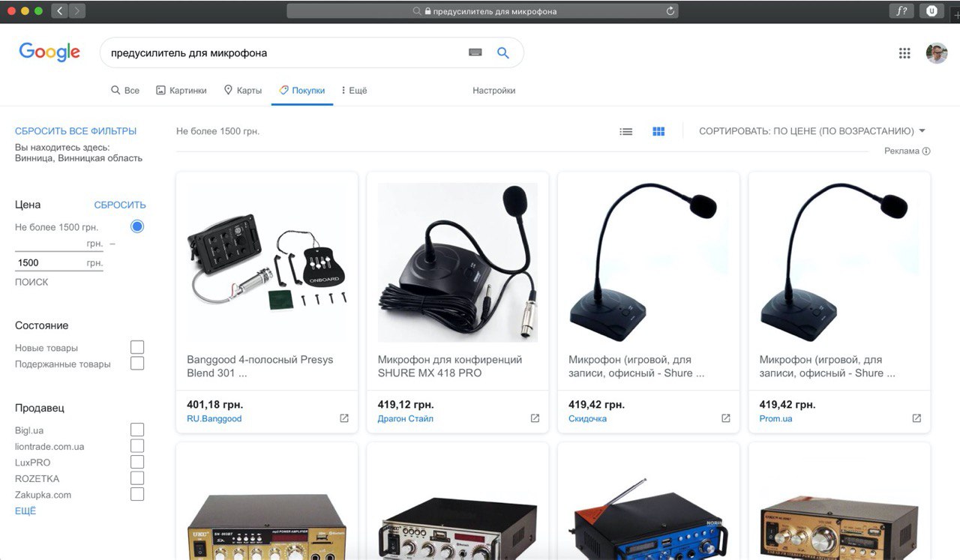Open the on-screen keyboard icon in search box

click(475, 52)
